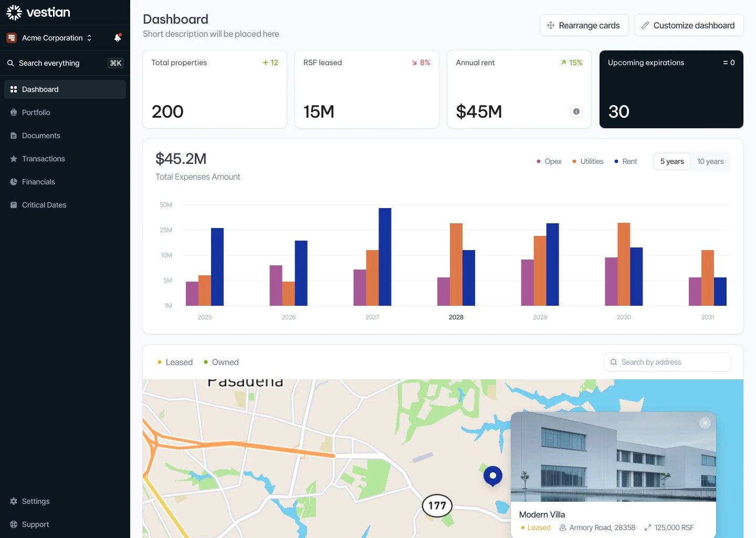Open the Dashboard menu item
This screenshot has height=538, width=756.
coord(65,89)
